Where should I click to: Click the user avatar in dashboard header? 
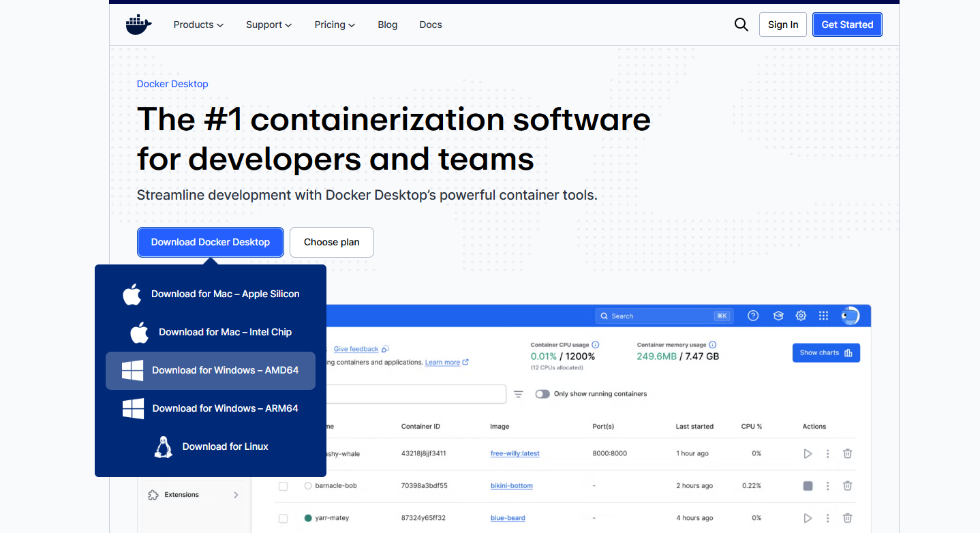coord(850,316)
